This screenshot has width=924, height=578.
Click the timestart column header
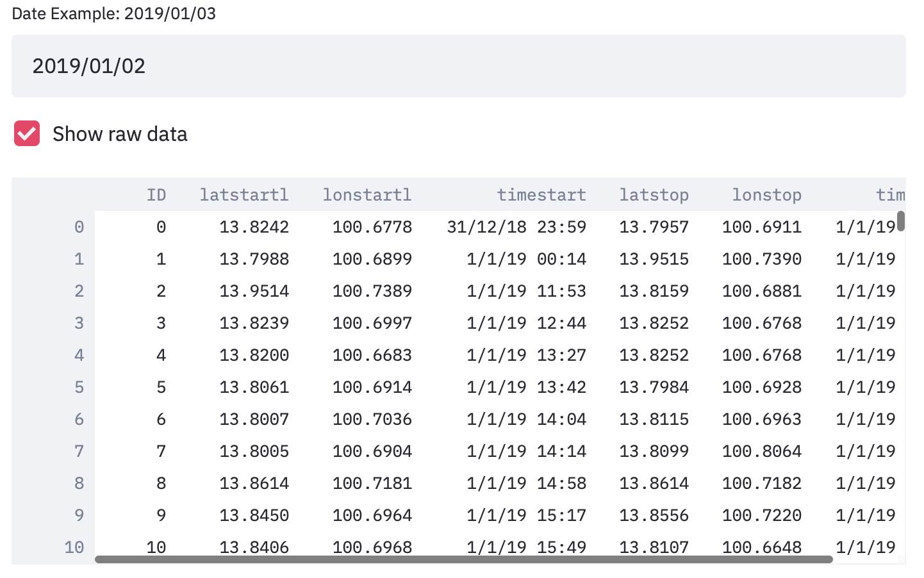(x=541, y=195)
